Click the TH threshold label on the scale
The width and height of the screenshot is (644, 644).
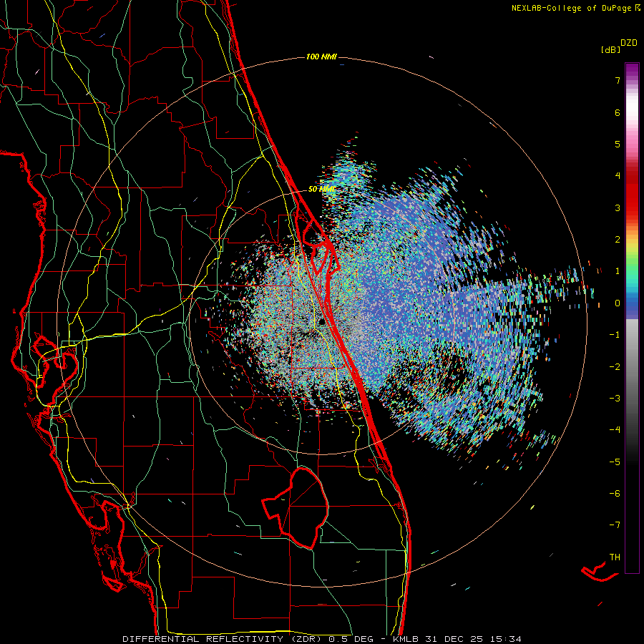615,557
